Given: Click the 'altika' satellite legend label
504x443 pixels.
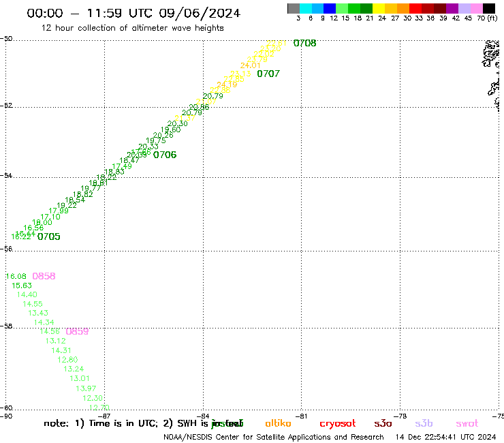Looking at the screenshot, I should [x=278, y=423].
